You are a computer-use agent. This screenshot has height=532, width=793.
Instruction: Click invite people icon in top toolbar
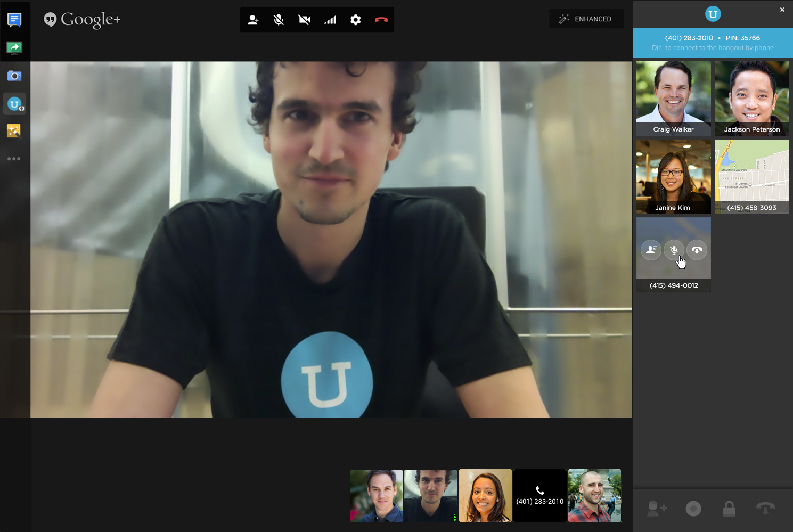click(x=253, y=20)
